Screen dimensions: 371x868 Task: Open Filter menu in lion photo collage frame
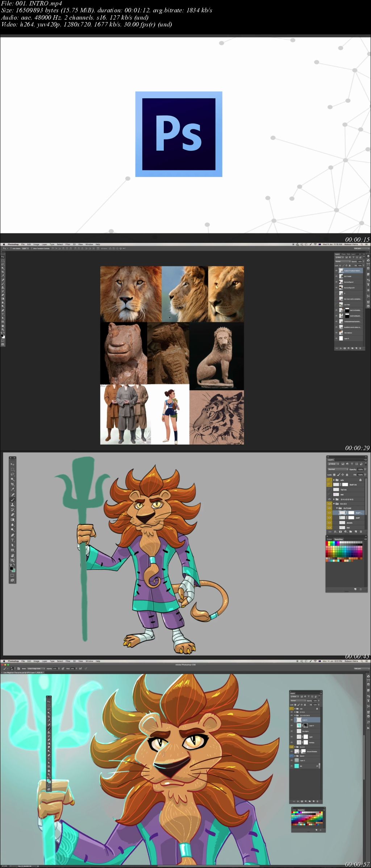[68, 244]
